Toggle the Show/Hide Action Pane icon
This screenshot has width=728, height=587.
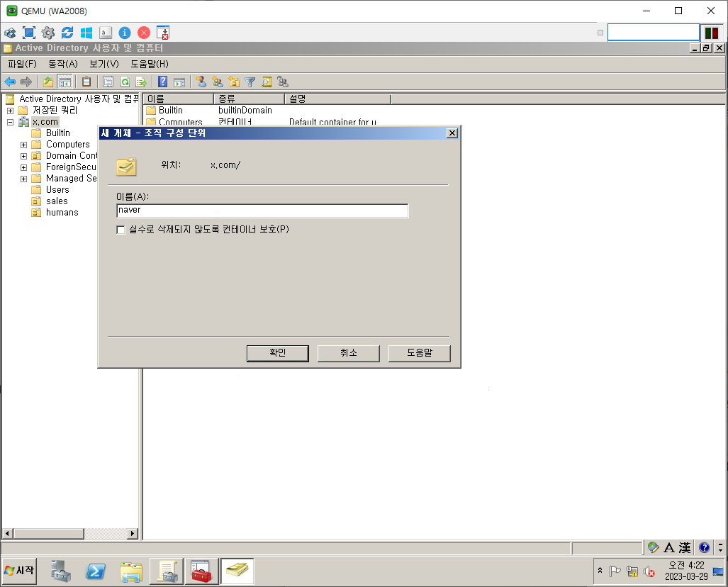(x=179, y=82)
